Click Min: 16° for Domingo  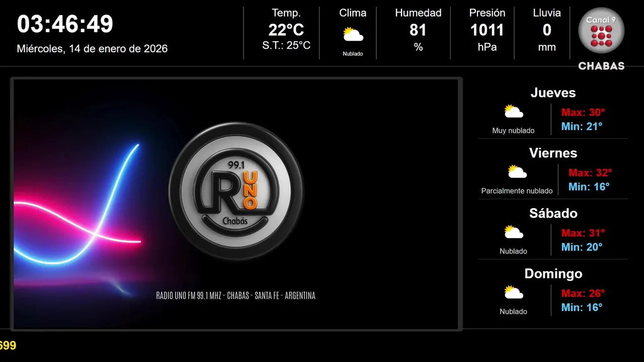point(582,307)
